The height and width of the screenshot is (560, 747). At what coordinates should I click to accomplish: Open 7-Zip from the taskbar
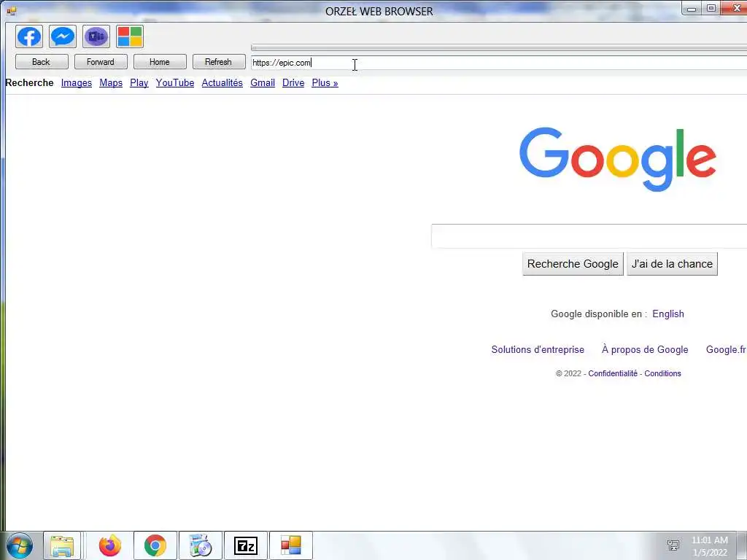click(x=246, y=545)
